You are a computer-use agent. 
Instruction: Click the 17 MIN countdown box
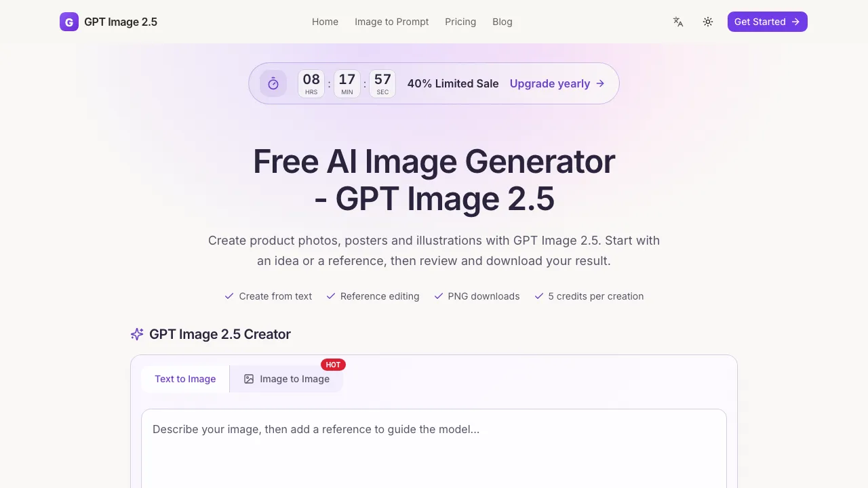[347, 84]
